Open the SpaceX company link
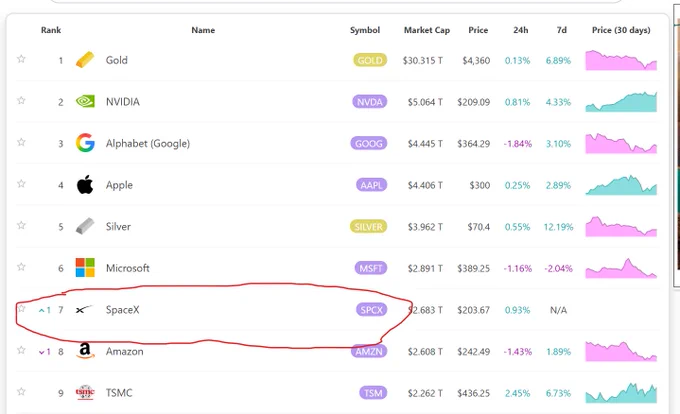 coord(123,310)
